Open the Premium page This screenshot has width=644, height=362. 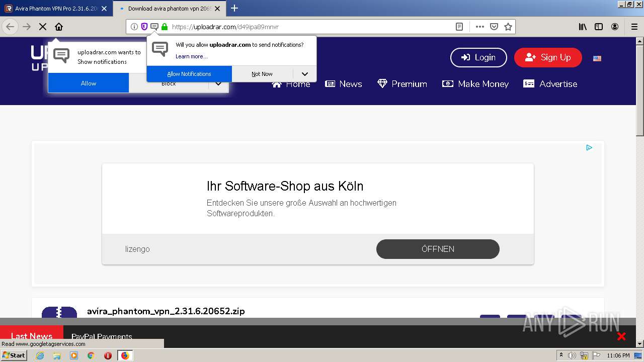(x=402, y=84)
